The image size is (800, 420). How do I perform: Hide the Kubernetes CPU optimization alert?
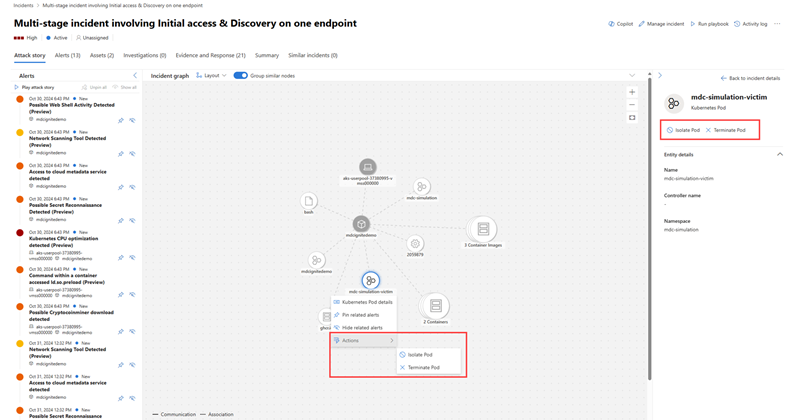click(x=132, y=258)
